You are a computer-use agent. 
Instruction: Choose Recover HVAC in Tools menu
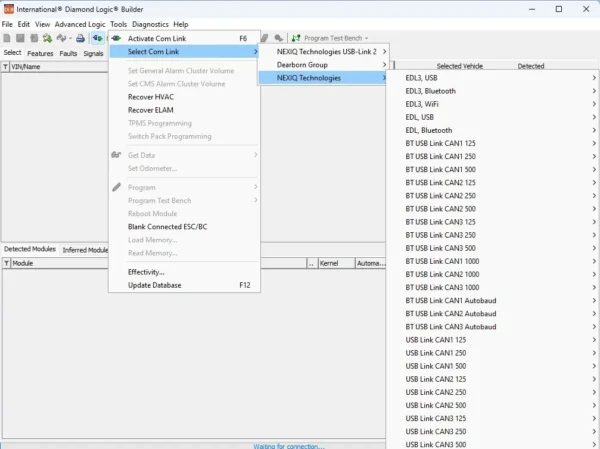(x=184, y=97)
